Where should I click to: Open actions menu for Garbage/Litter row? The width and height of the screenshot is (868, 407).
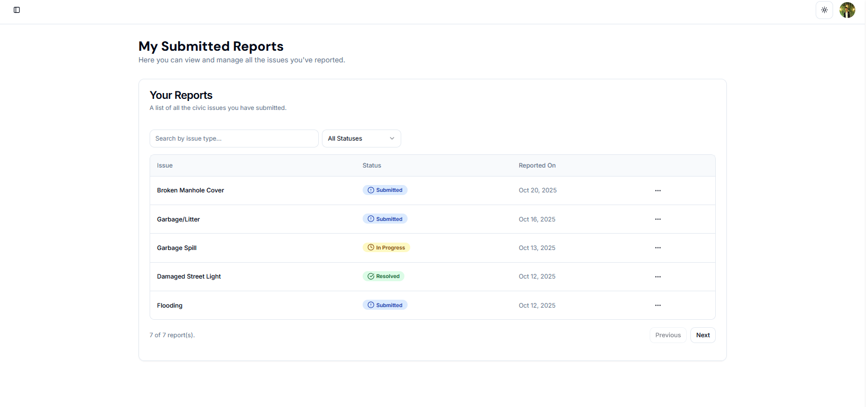point(658,219)
